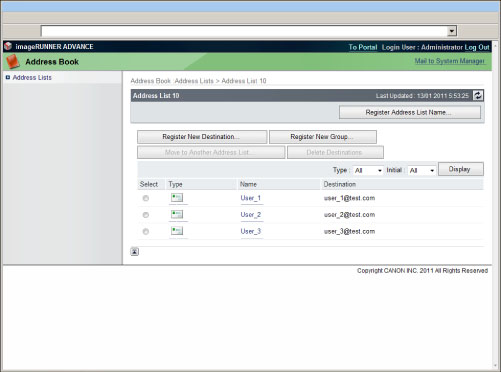Open Address Lists in the left sidebar
This screenshot has width=501, height=372.
(32, 77)
